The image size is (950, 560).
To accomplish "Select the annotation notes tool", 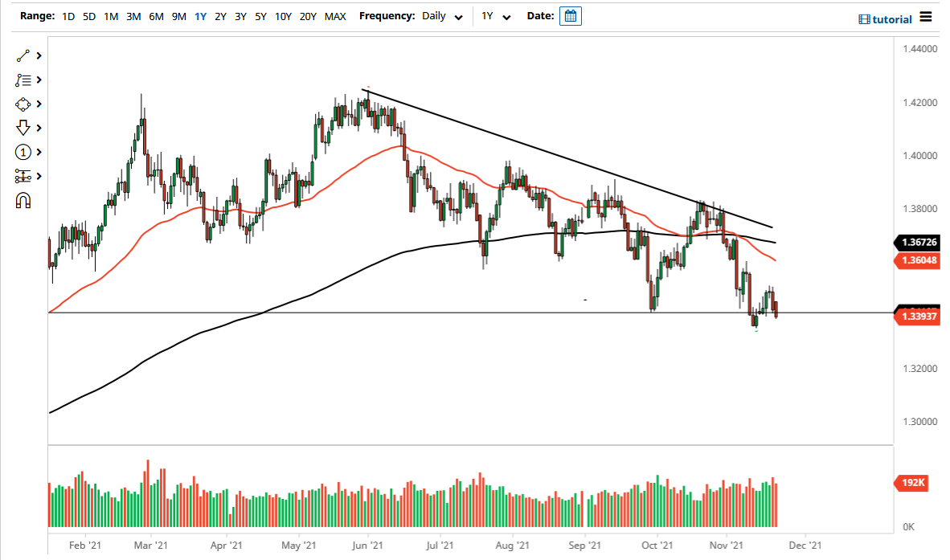I will click(23, 80).
